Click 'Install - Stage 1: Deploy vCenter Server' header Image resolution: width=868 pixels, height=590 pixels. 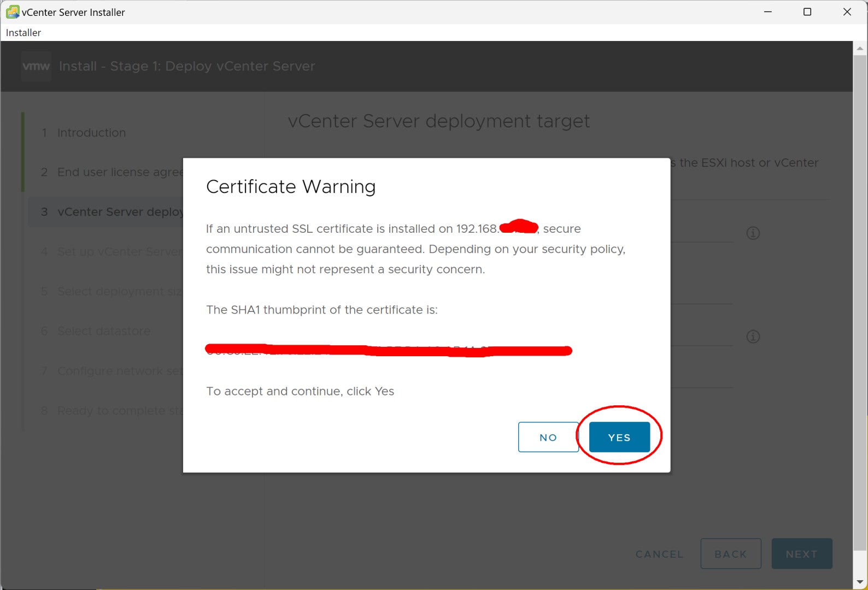tap(187, 66)
